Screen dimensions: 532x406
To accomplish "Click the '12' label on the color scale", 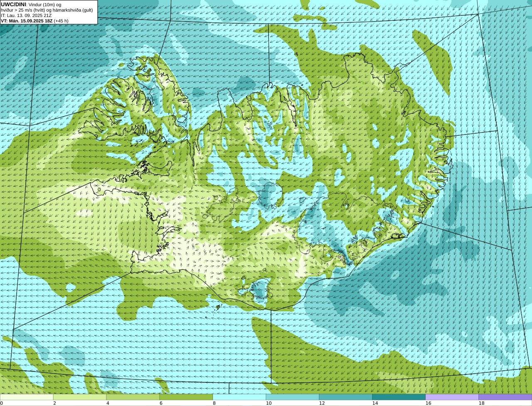I will (x=322, y=403).
